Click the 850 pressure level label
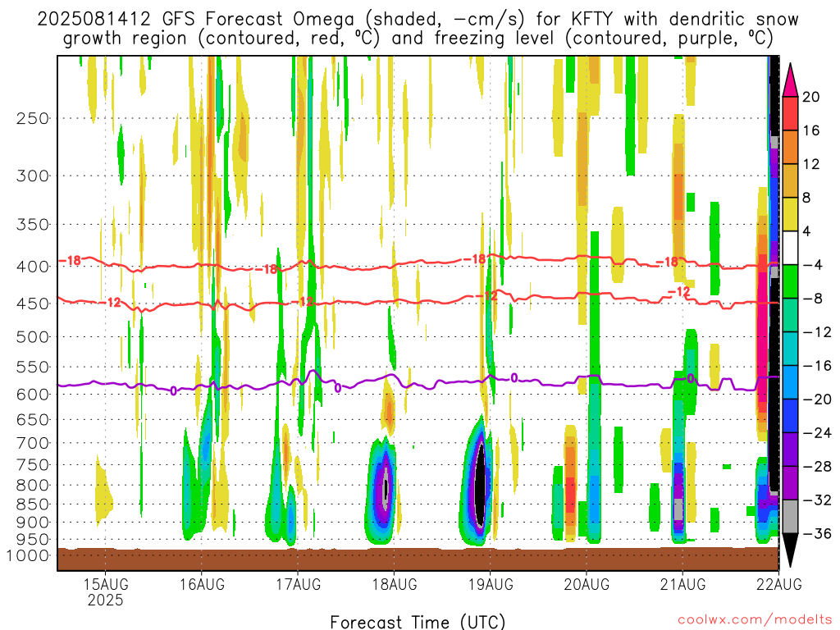Image resolution: width=840 pixels, height=630 pixels. click(x=33, y=504)
